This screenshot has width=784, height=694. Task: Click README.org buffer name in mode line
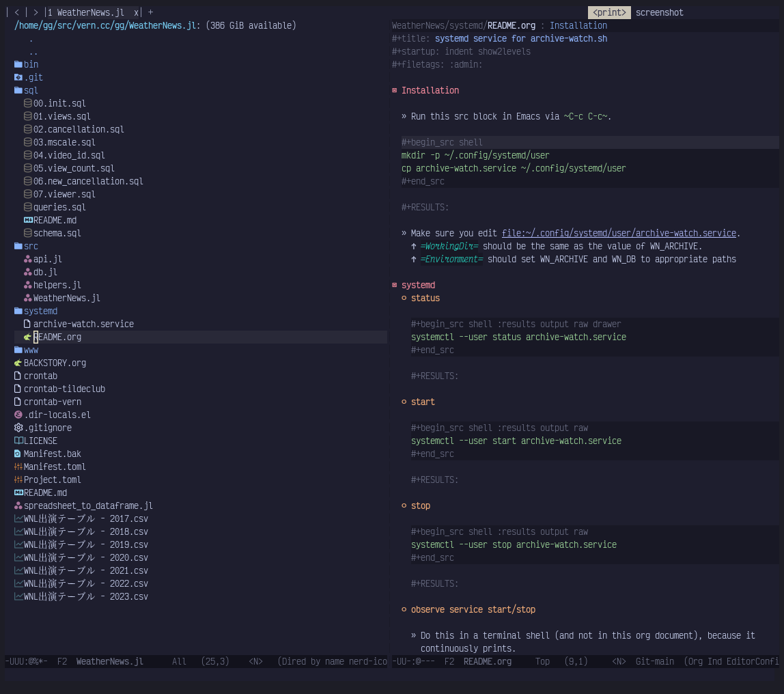pyautogui.click(x=488, y=661)
